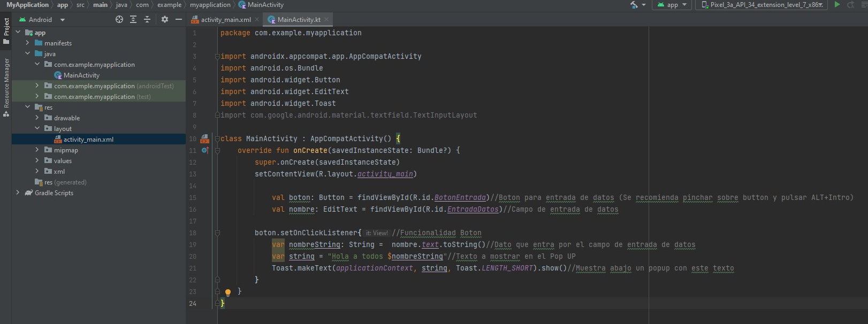The image size is (868, 324).
Task: Hide the Project panel with minus icon
Action: [179, 19]
